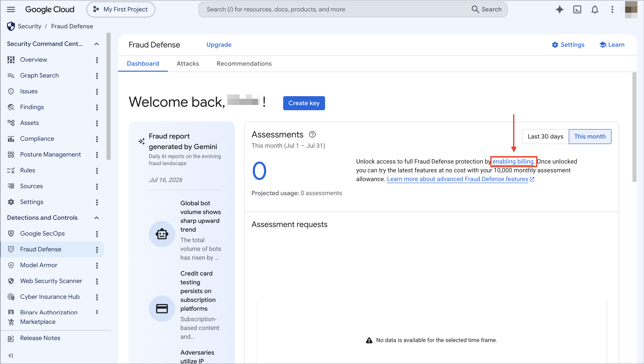The image size is (644, 364).
Task: Go to Issues in the sidebar
Action: coord(29,91)
